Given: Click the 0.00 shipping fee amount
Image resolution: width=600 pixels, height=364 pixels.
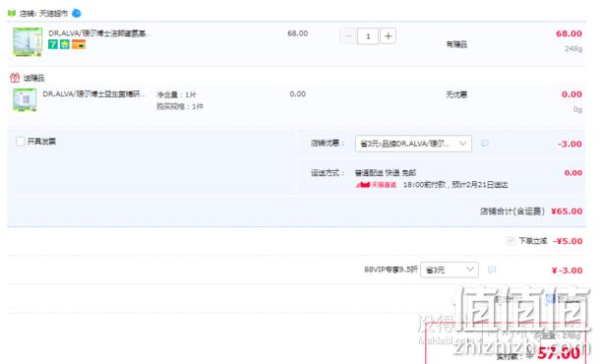Looking at the screenshot, I should [x=573, y=173].
